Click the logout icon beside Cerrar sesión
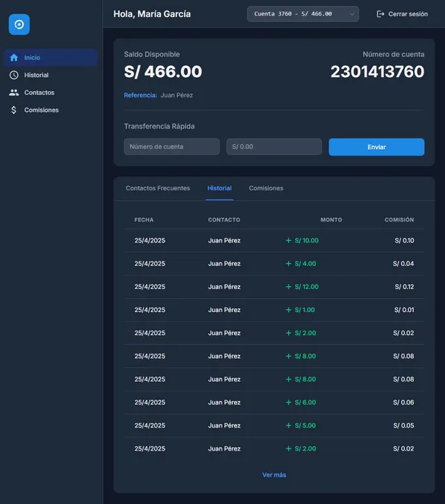This screenshot has height=504, width=445. point(380,14)
